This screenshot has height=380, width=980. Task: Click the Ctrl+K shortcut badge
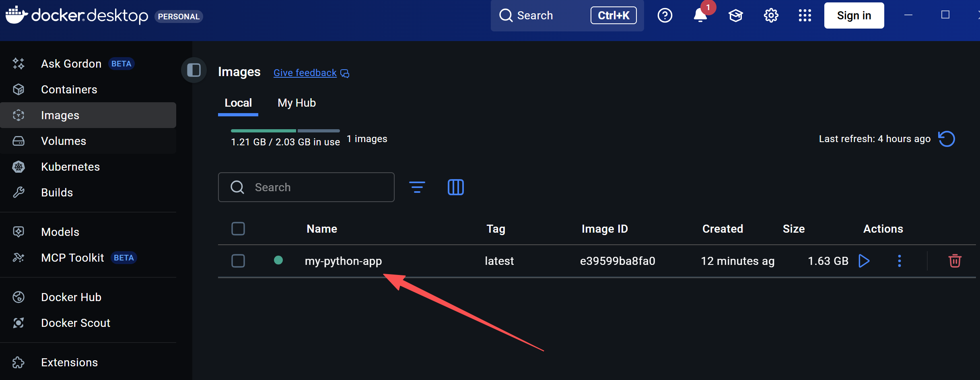click(614, 15)
